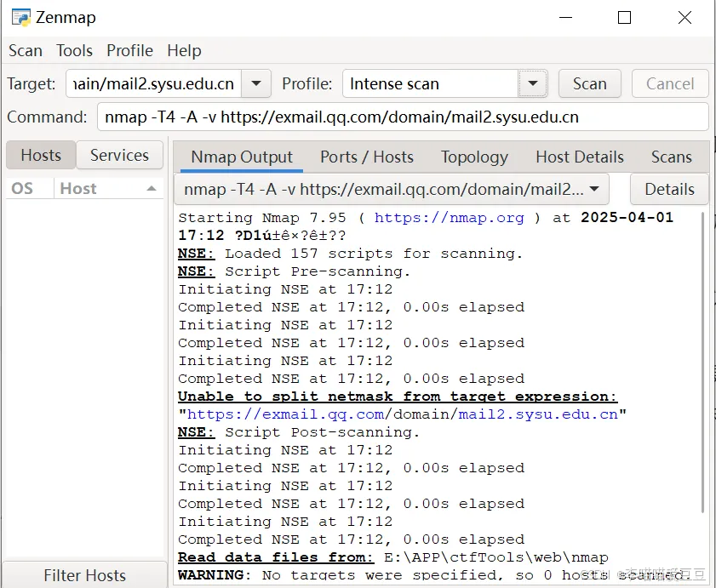The image size is (716, 588).
Task: Select the Services toggle button
Action: coord(120,155)
